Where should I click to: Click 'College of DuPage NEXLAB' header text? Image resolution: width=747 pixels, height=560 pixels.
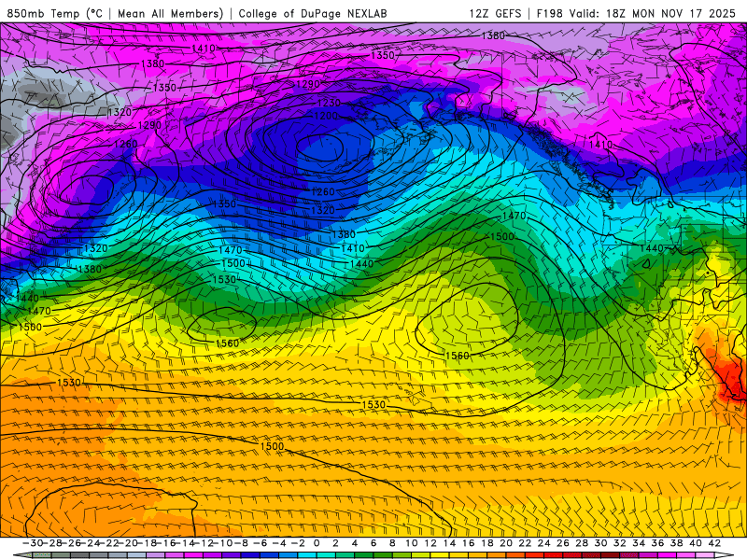[313, 13]
